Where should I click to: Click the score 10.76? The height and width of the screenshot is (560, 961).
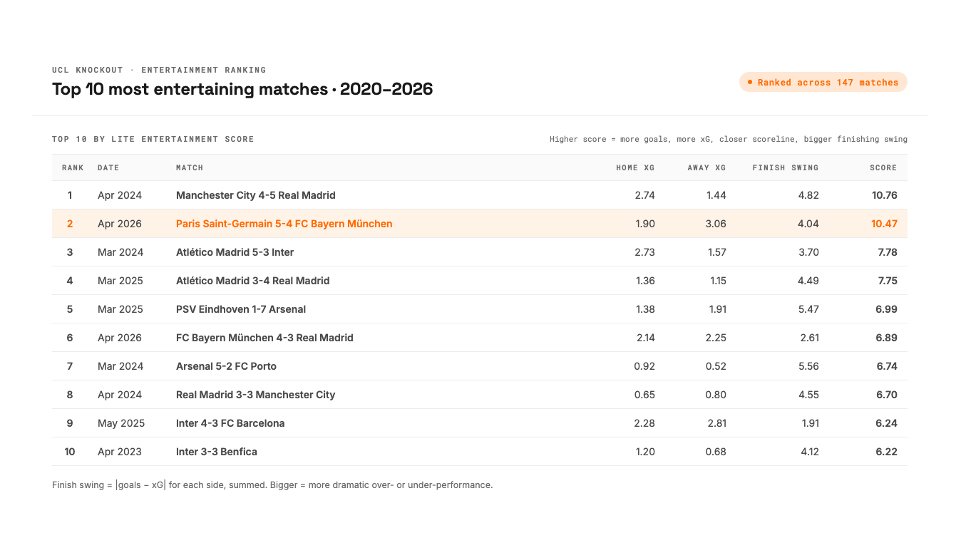(885, 195)
